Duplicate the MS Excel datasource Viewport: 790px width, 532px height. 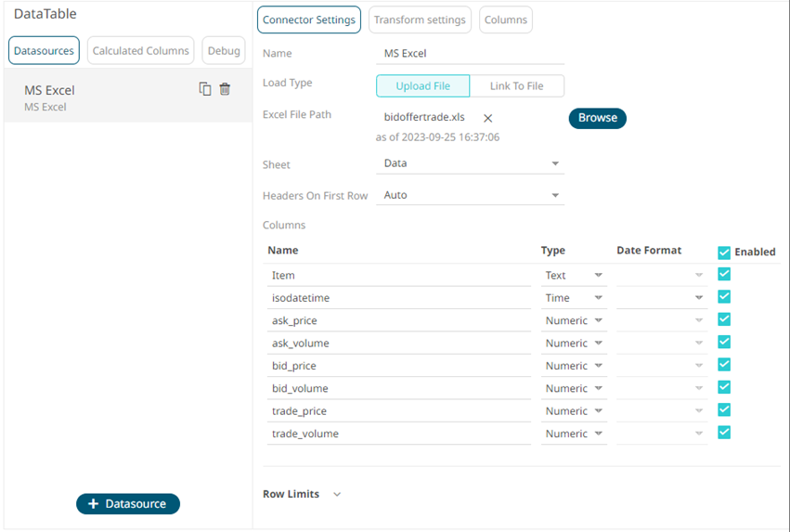click(205, 89)
